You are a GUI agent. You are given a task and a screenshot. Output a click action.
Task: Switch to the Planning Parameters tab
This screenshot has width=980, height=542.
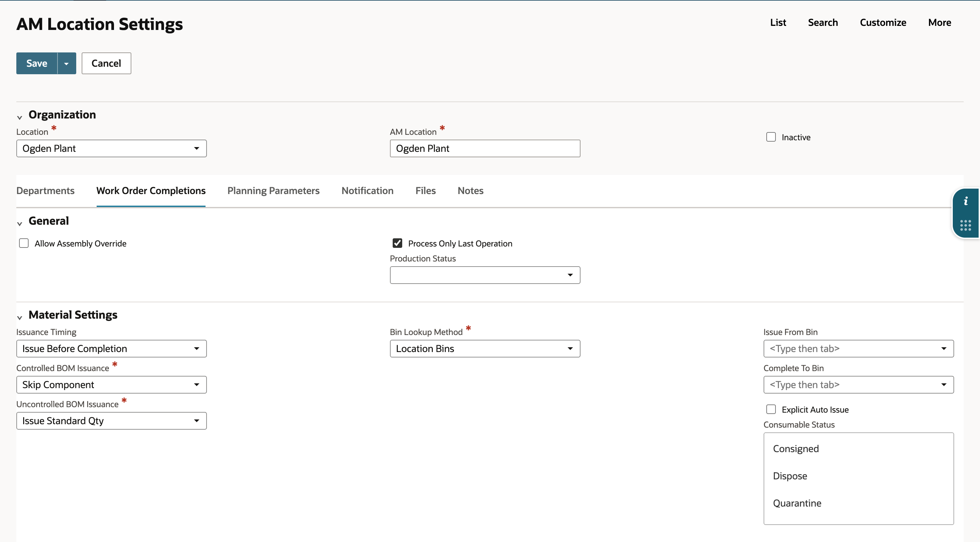pyautogui.click(x=274, y=191)
